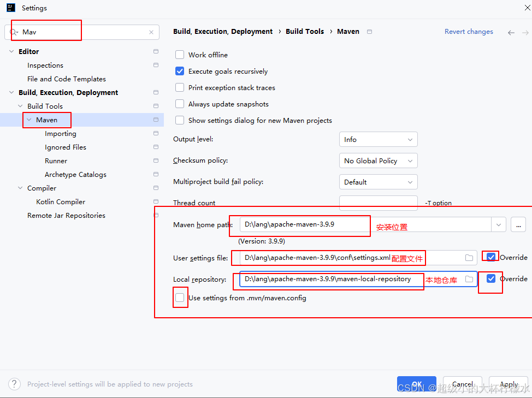
Task: Enable Use settings from .mvn/maven.config
Action: point(180,298)
